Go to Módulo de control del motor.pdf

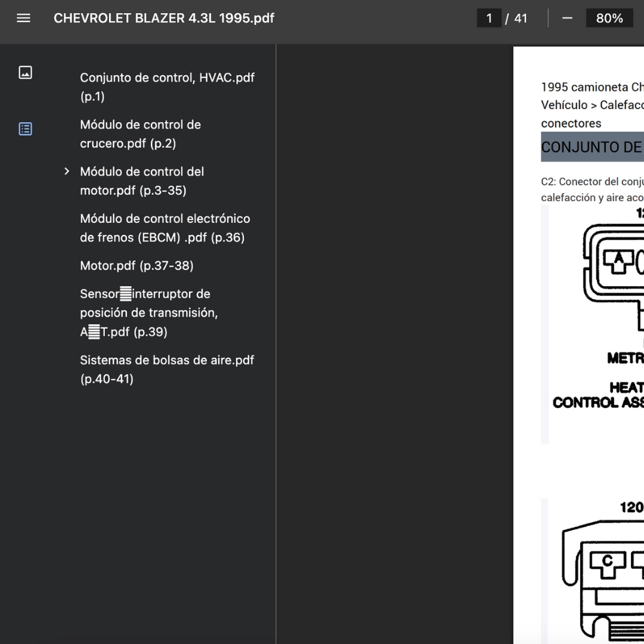tap(142, 181)
